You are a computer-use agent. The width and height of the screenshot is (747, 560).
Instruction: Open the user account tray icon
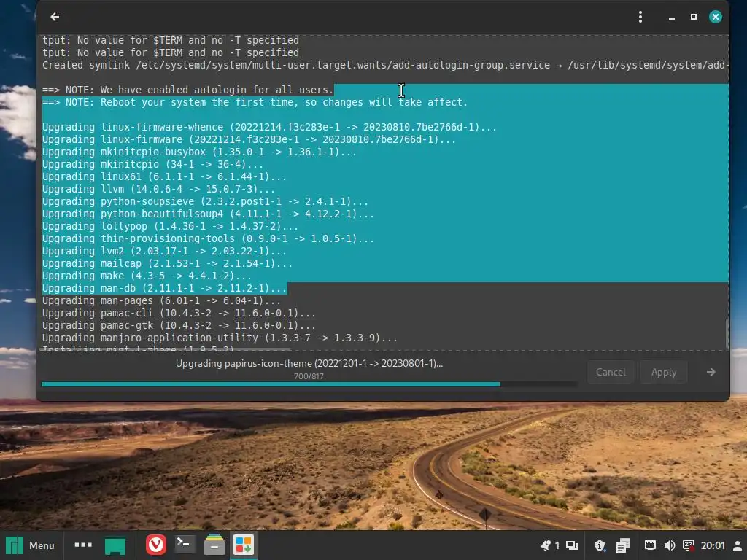738,545
